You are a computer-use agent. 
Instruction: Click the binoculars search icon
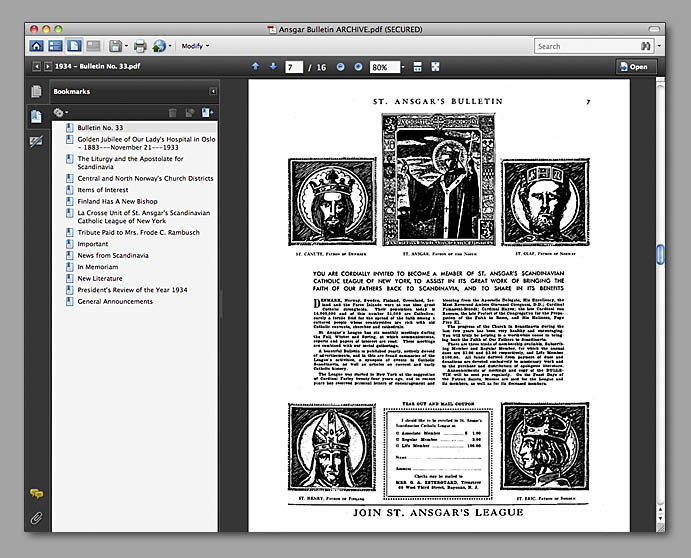click(646, 46)
